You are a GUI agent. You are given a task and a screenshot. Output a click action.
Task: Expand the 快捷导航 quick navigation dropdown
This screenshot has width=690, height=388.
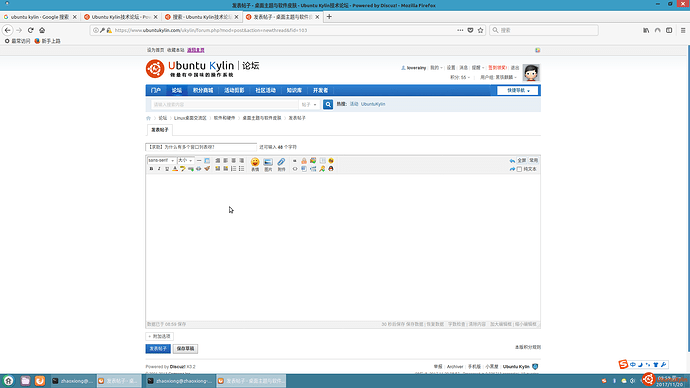pos(518,90)
